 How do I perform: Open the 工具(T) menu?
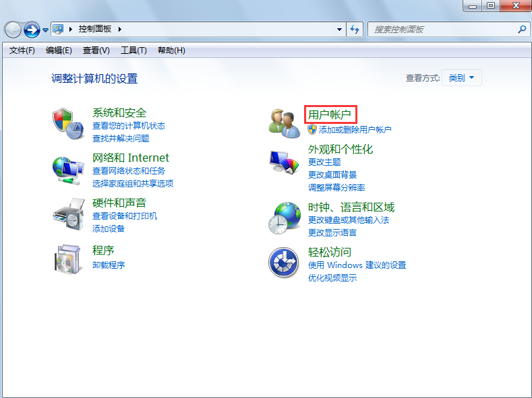[134, 51]
